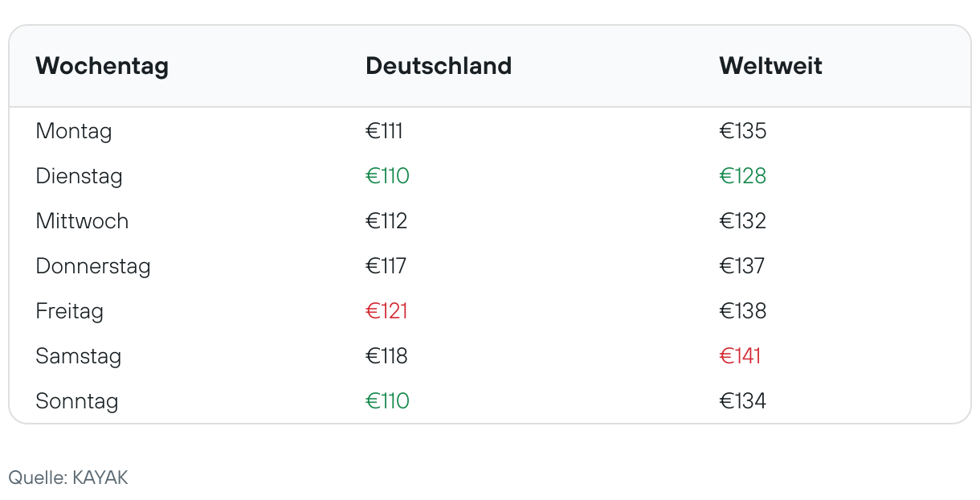Select the Freitag row label
The height and width of the screenshot is (500, 980).
[70, 311]
